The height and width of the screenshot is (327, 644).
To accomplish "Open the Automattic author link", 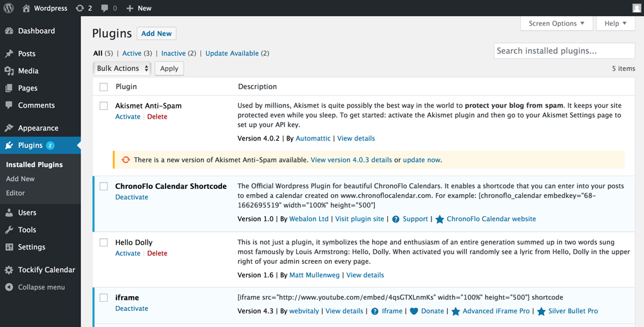I will (x=313, y=139).
